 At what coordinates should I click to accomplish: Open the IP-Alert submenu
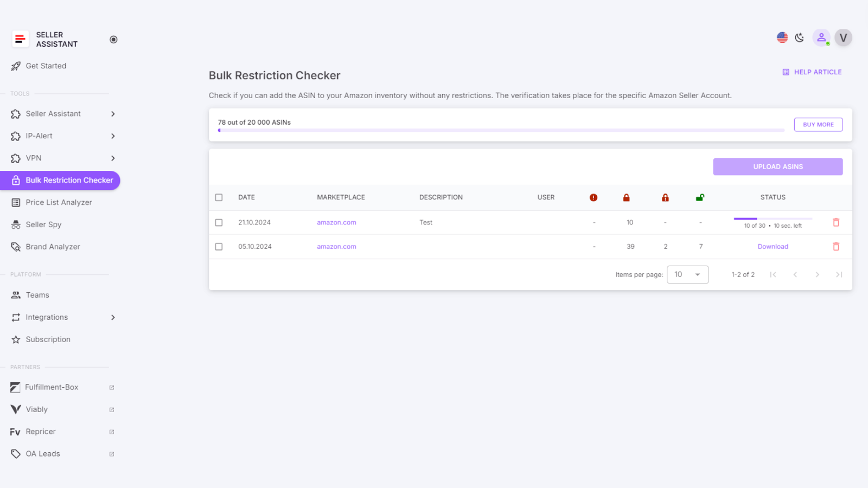(39, 136)
